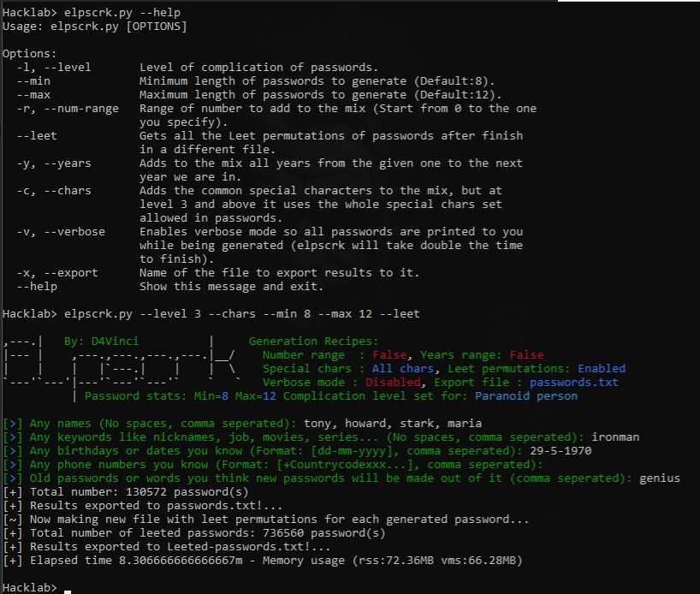Click the blue 'passwords.txt' export file name

tap(574, 383)
